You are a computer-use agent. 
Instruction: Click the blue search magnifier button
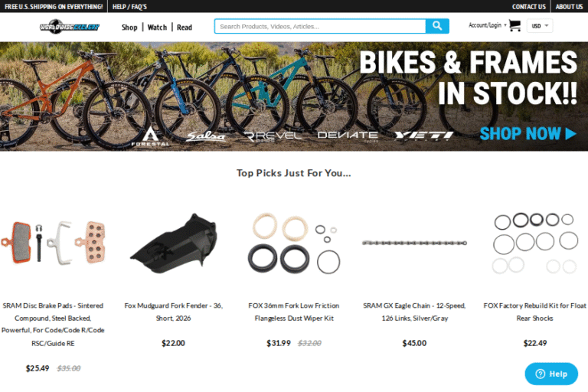click(437, 26)
